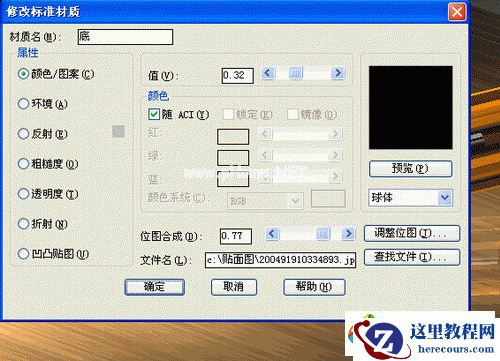500x361 pixels.
Task: Click the 查找文件 button
Action: click(x=412, y=257)
